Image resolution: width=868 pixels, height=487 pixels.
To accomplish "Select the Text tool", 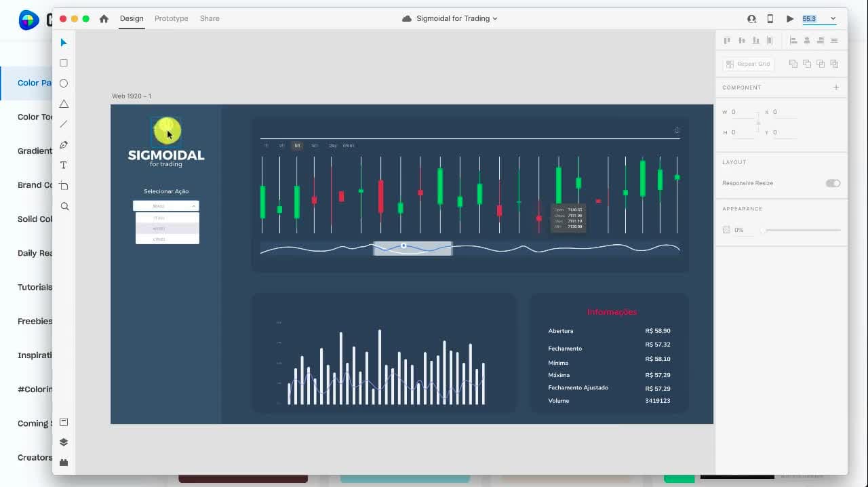I will pos(64,165).
